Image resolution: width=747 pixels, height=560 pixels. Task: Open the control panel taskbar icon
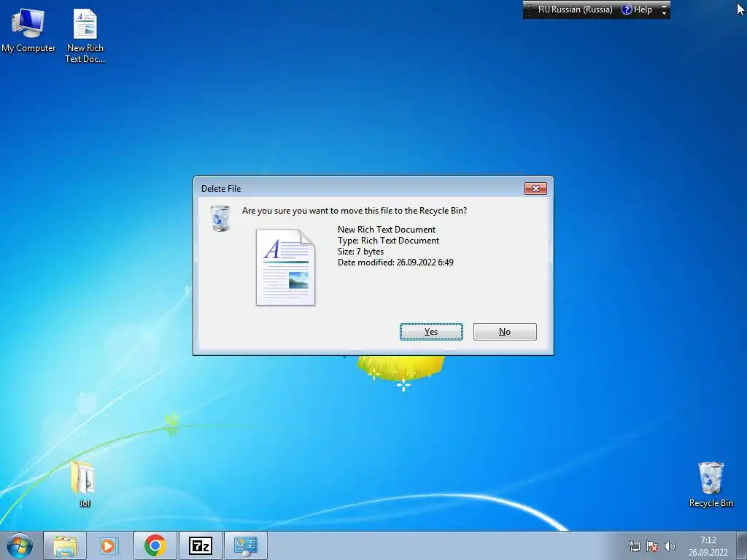point(246,545)
